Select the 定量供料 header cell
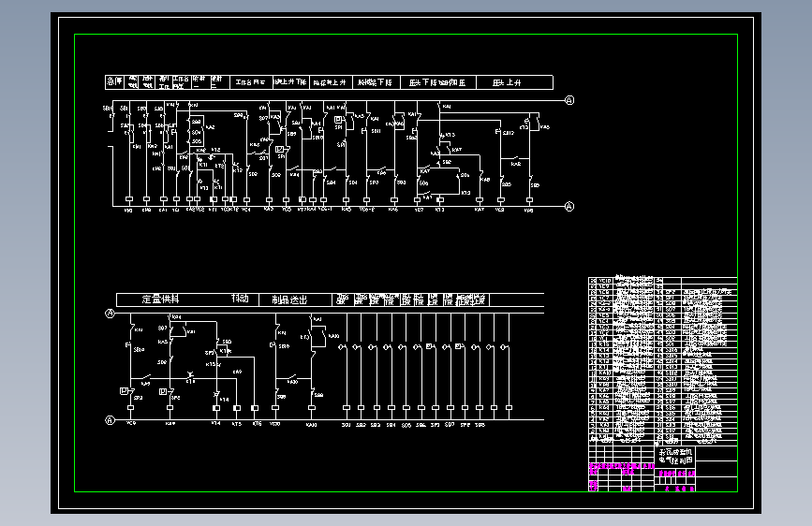Viewport: 812px width, 526px height. click(x=160, y=300)
